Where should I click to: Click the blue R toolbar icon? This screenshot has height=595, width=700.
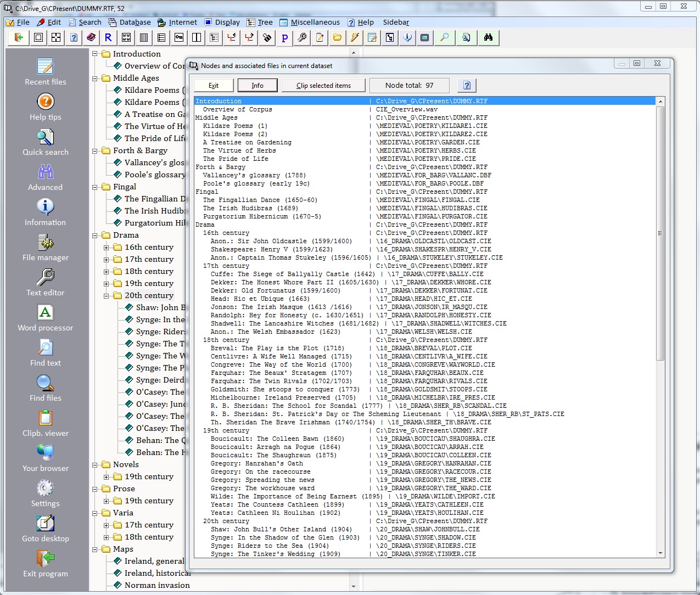tap(108, 38)
